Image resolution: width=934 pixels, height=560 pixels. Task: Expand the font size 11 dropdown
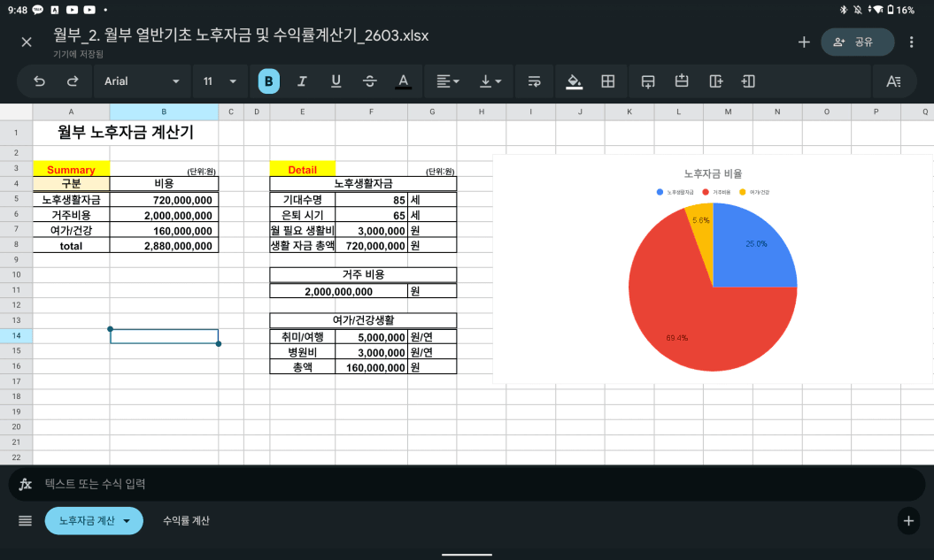[x=220, y=81]
